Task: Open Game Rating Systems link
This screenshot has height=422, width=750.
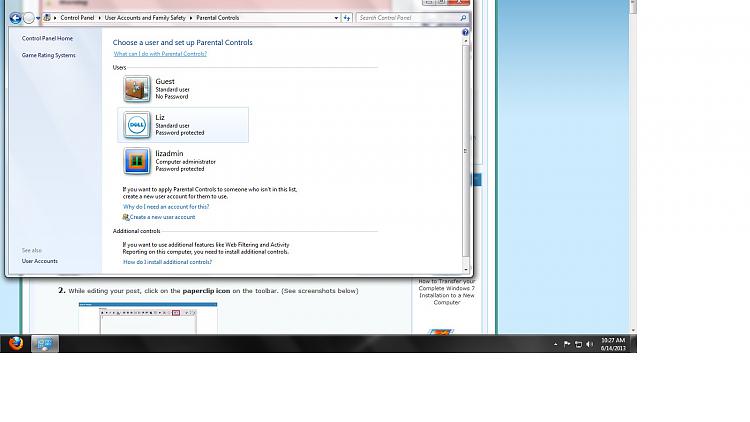Action: tap(48, 56)
